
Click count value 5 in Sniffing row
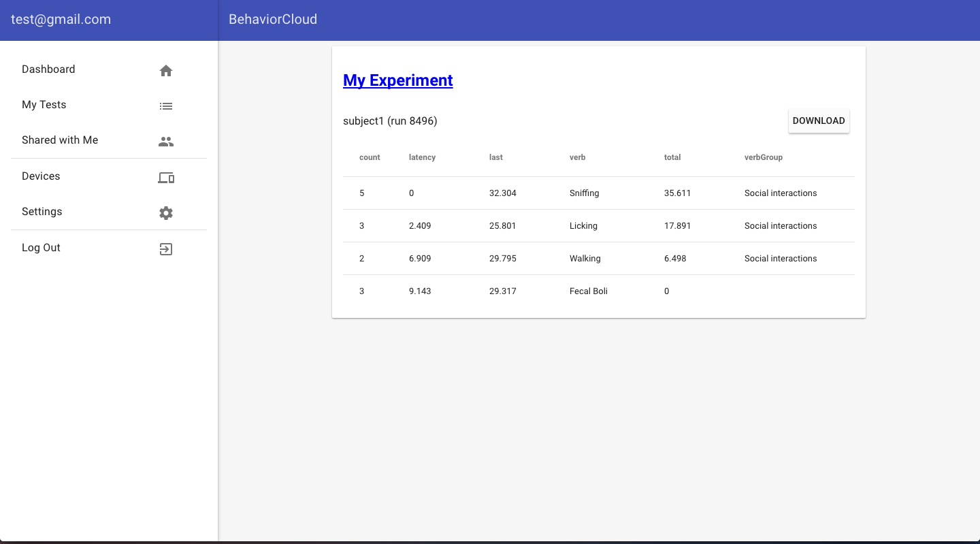coord(362,193)
